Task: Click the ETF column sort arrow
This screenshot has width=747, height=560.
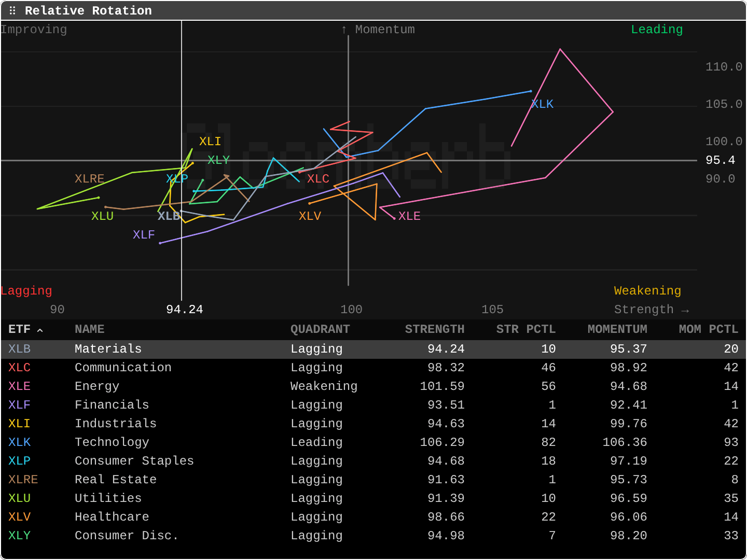Action: tap(40, 330)
